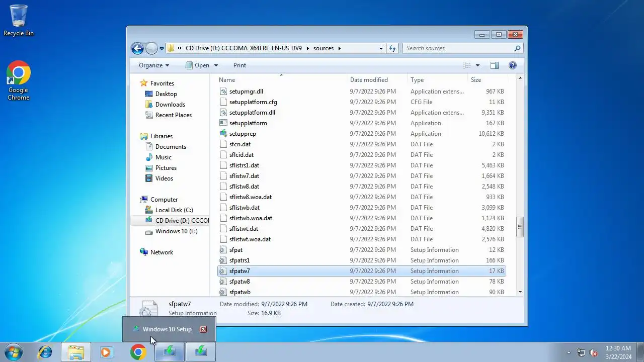Open Documents library
Image resolution: width=644 pixels, height=362 pixels.
171,147
